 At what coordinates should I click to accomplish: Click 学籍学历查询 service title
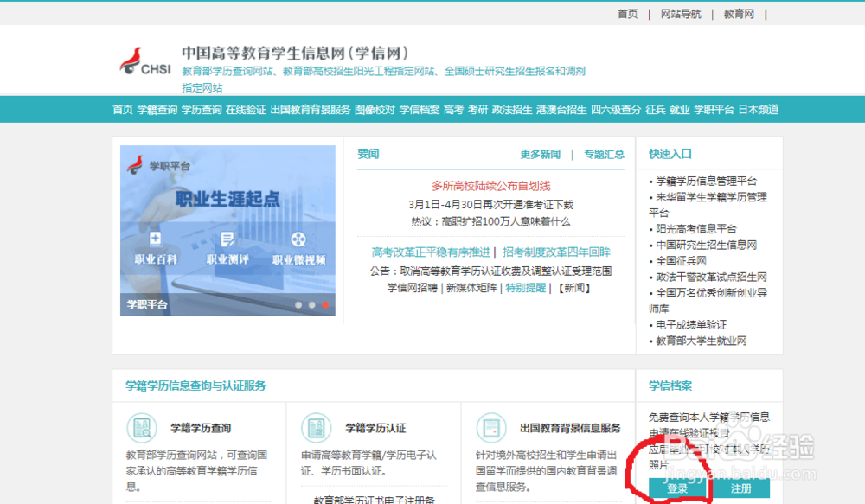(201, 428)
